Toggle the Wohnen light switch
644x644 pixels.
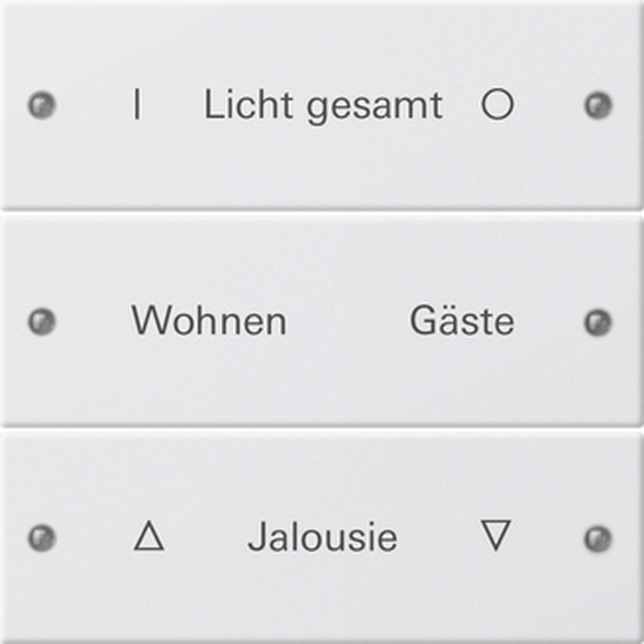pyautogui.click(x=209, y=321)
